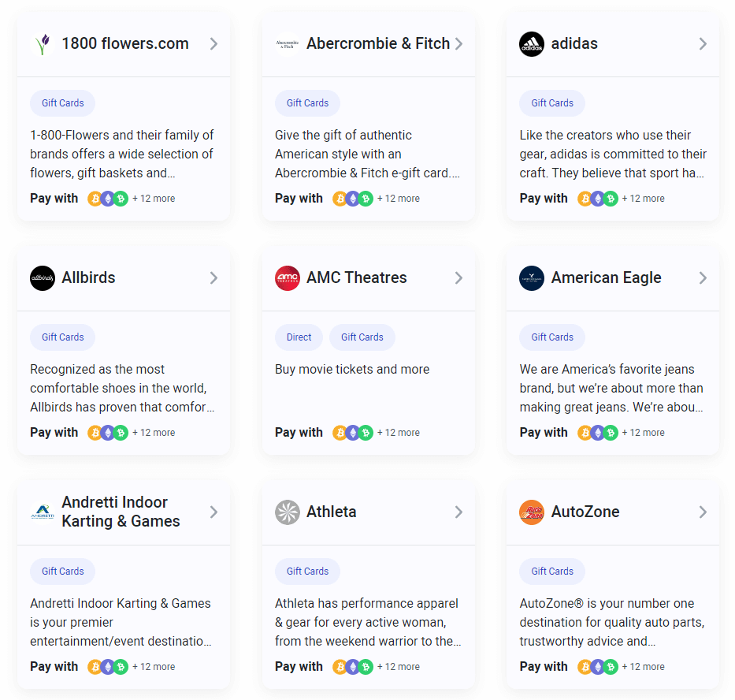Click the Athleta flower logo
The width and height of the screenshot is (735, 700).
(x=287, y=512)
